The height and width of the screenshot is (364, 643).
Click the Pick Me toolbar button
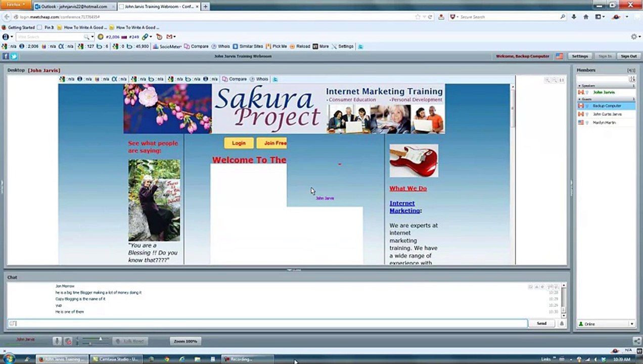pyautogui.click(x=276, y=46)
